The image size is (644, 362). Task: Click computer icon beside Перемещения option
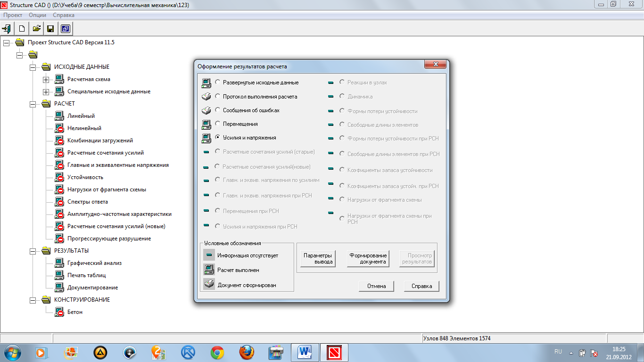206,124
